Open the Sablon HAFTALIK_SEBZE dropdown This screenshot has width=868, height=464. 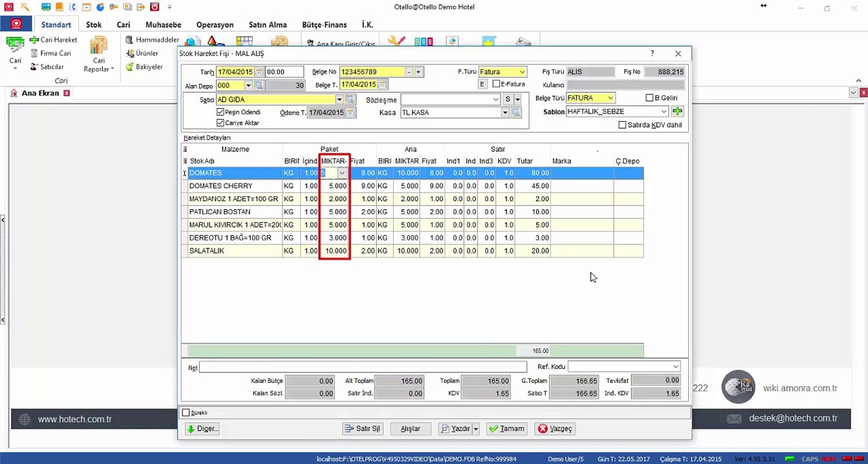(664, 112)
